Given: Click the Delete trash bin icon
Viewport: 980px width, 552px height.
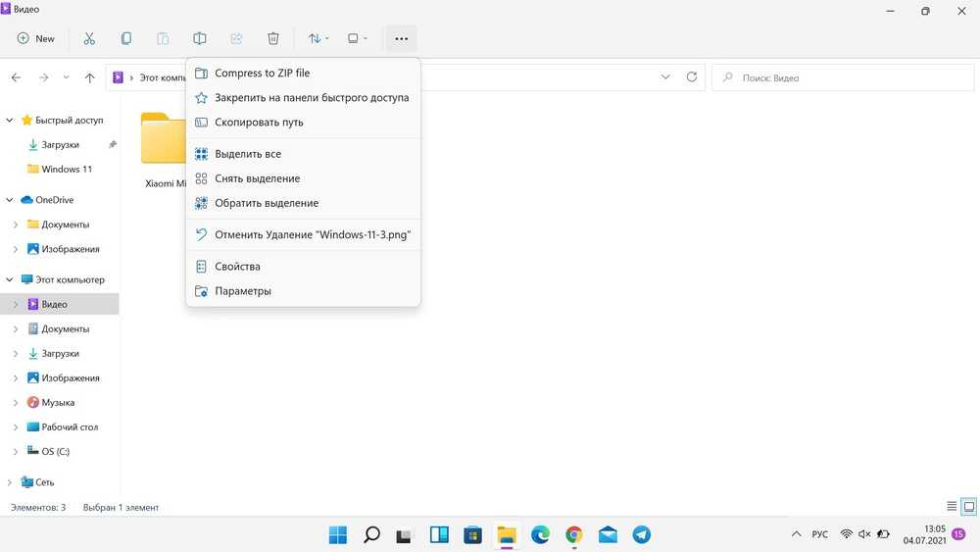Looking at the screenshot, I should coord(273,38).
